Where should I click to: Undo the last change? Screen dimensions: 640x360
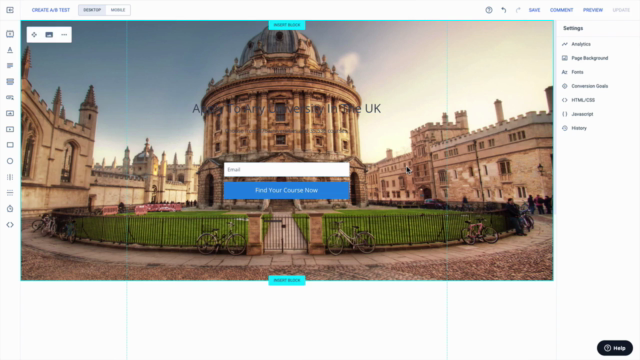[504, 10]
